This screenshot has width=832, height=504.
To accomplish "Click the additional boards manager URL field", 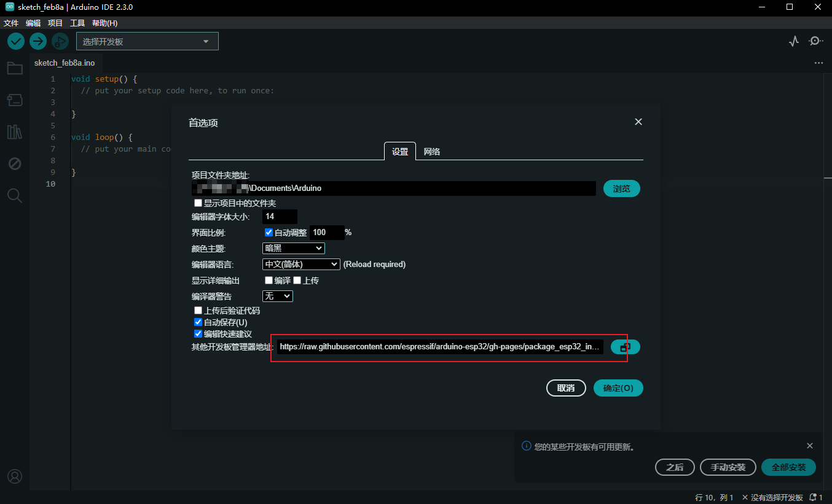I will pos(441,347).
